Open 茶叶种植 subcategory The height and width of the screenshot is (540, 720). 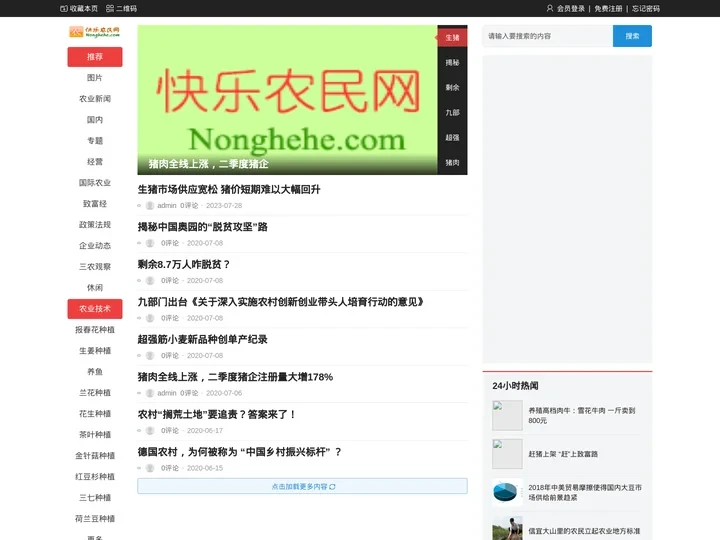(95, 434)
